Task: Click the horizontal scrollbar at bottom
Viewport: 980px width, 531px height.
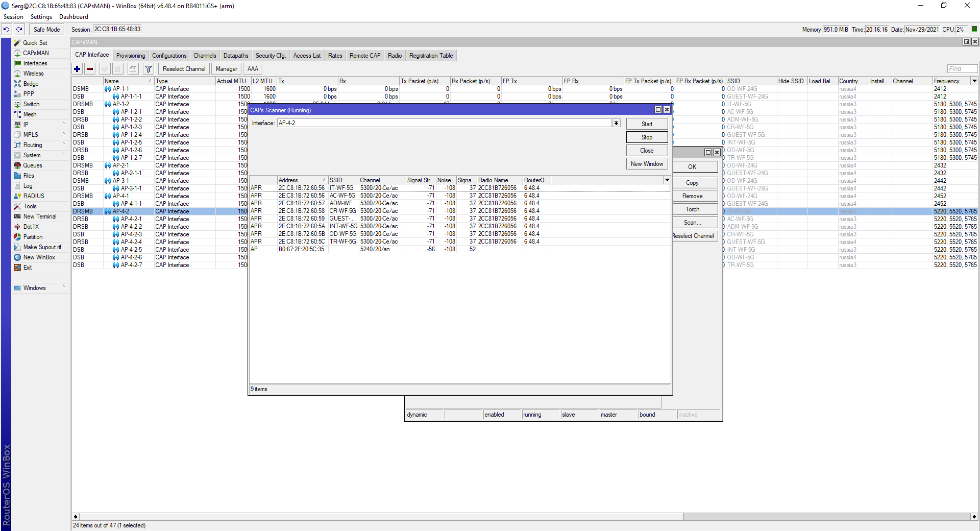Action: point(524,517)
